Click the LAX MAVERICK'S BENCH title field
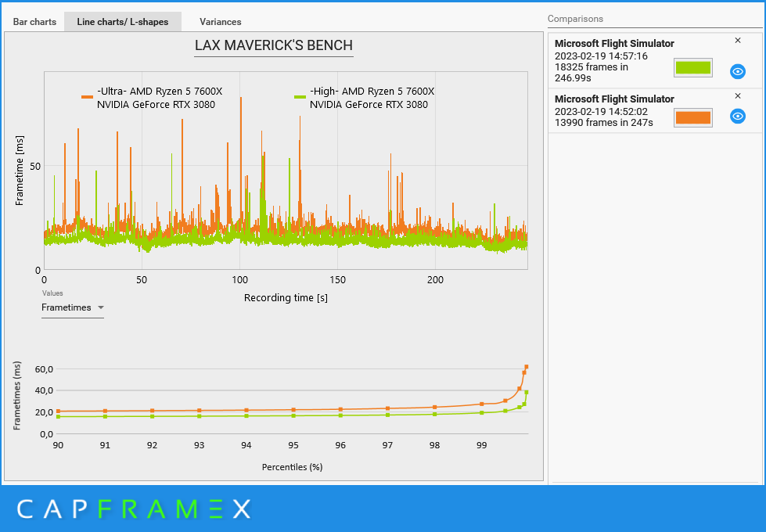Viewport: 766px width, 532px height. pyautogui.click(x=274, y=45)
